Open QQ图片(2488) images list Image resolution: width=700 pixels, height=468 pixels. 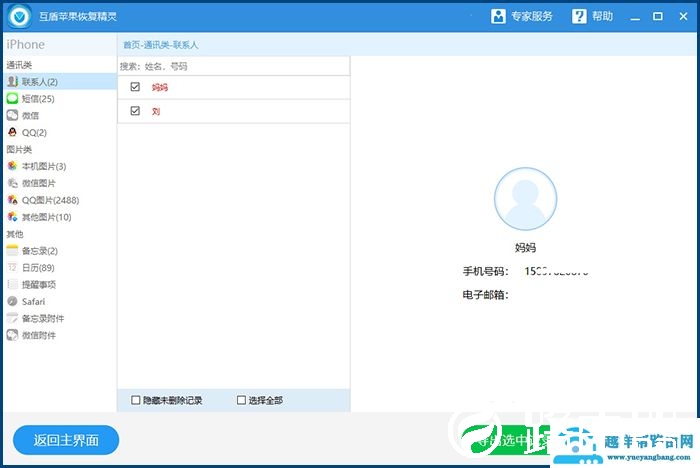50,201
